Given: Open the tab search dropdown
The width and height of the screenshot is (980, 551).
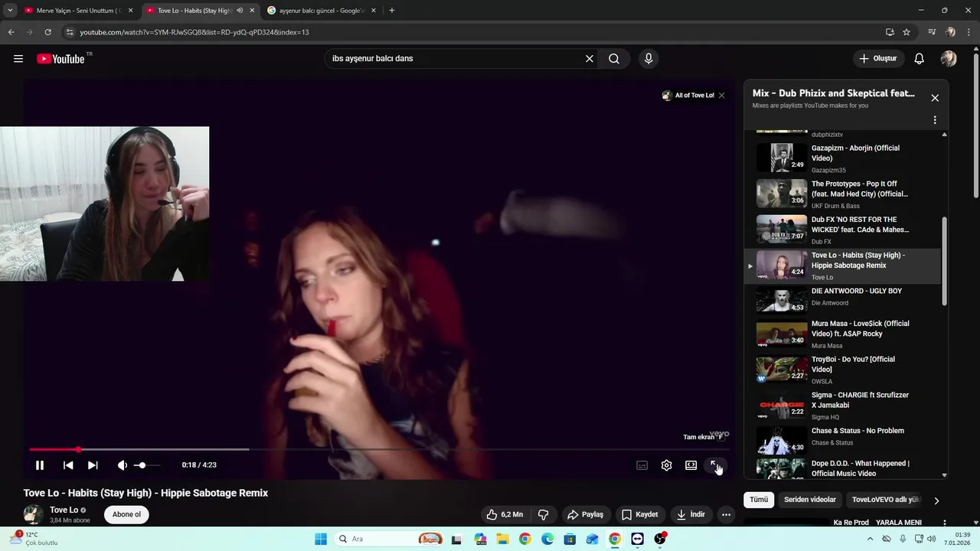Looking at the screenshot, I should [10, 11].
